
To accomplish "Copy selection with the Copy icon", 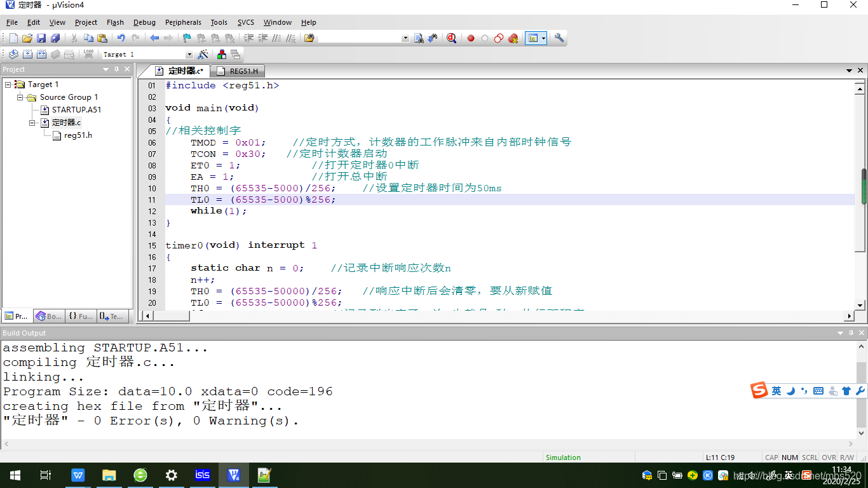I will click(x=88, y=38).
